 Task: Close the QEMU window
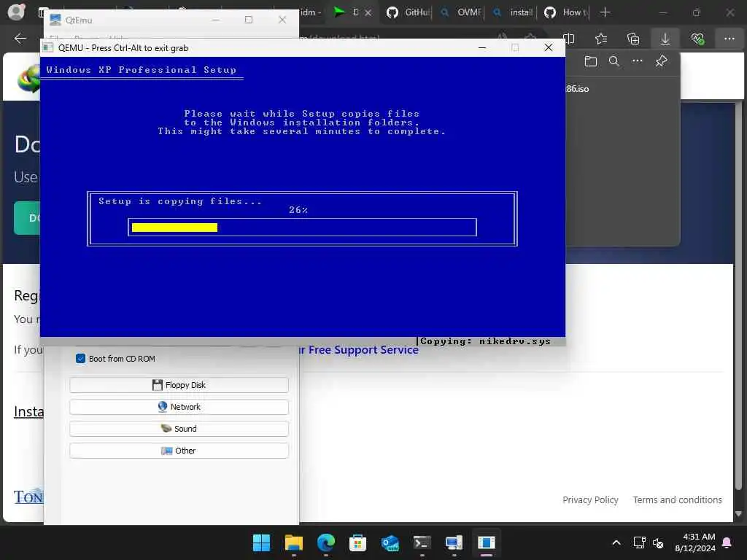pyautogui.click(x=549, y=47)
